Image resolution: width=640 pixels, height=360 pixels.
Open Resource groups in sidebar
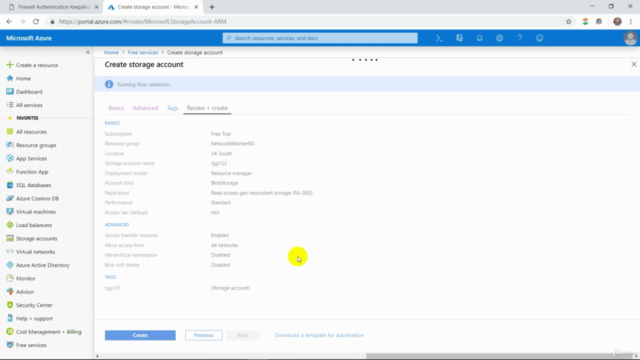pyautogui.click(x=36, y=145)
